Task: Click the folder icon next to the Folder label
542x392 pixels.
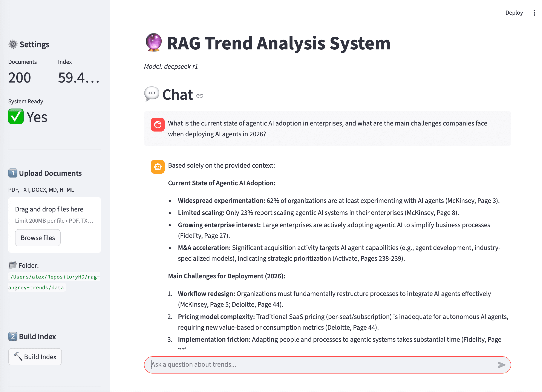Action: 12,265
